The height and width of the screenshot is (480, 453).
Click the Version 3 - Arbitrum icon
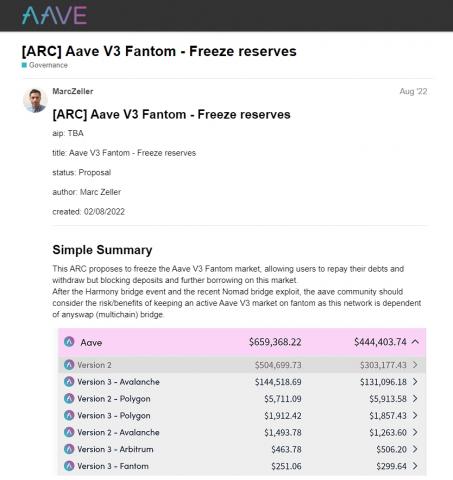tap(69, 449)
